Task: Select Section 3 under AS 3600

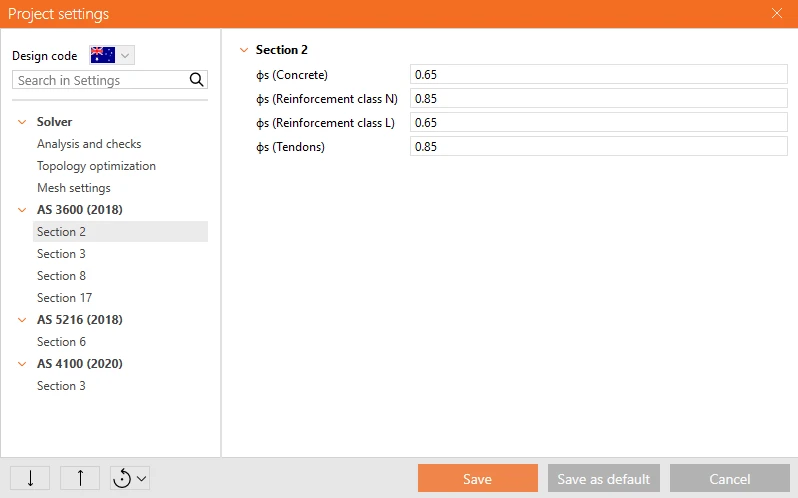Action: pyautogui.click(x=61, y=253)
